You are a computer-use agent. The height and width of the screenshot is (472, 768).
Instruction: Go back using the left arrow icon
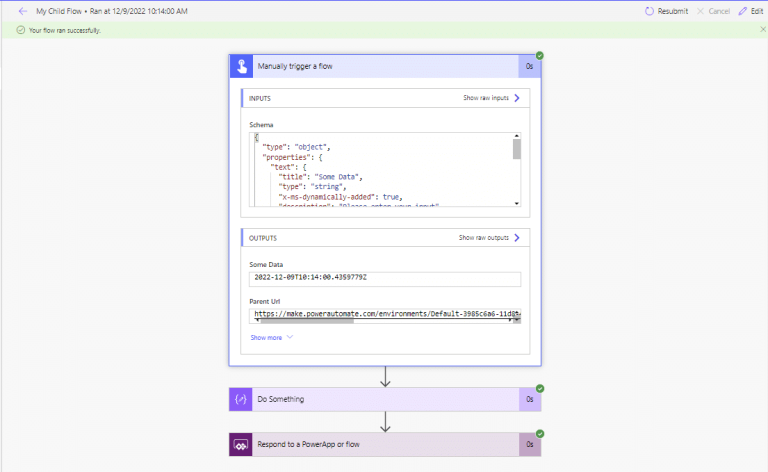(x=23, y=11)
